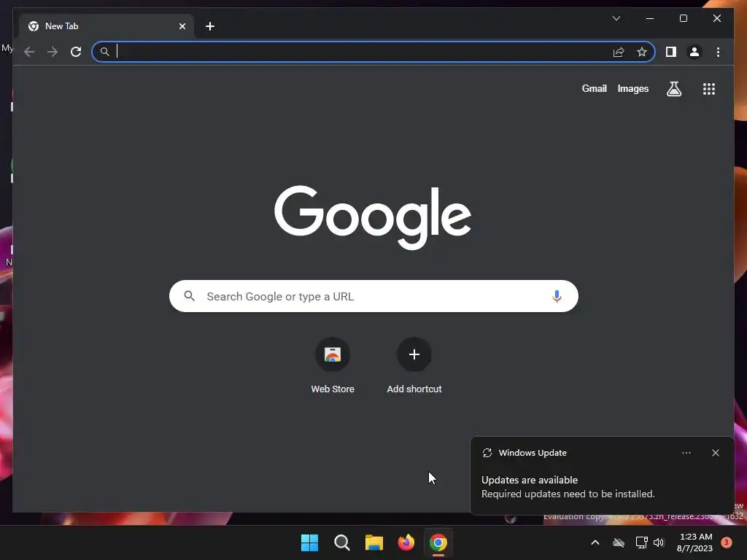Open volume control in system tray
This screenshot has width=747, height=560.
pyautogui.click(x=659, y=542)
